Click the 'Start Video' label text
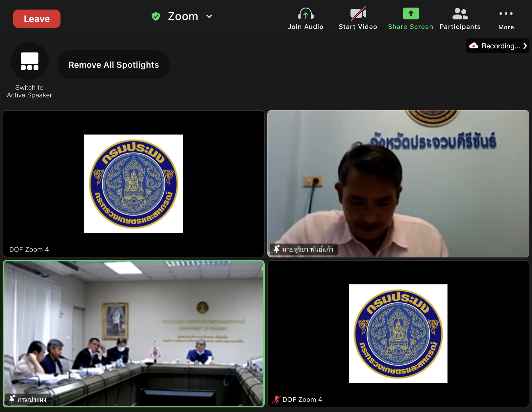This screenshot has height=412, width=532. pos(358,27)
